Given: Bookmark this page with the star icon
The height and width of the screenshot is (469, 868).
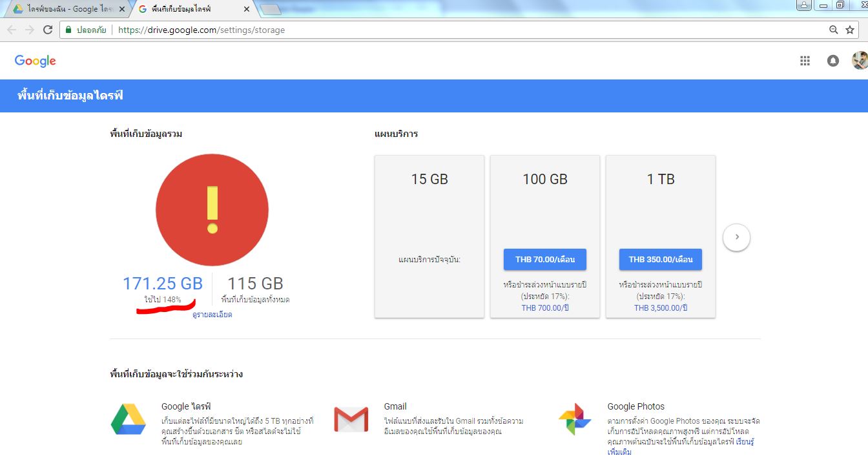Looking at the screenshot, I should [850, 30].
